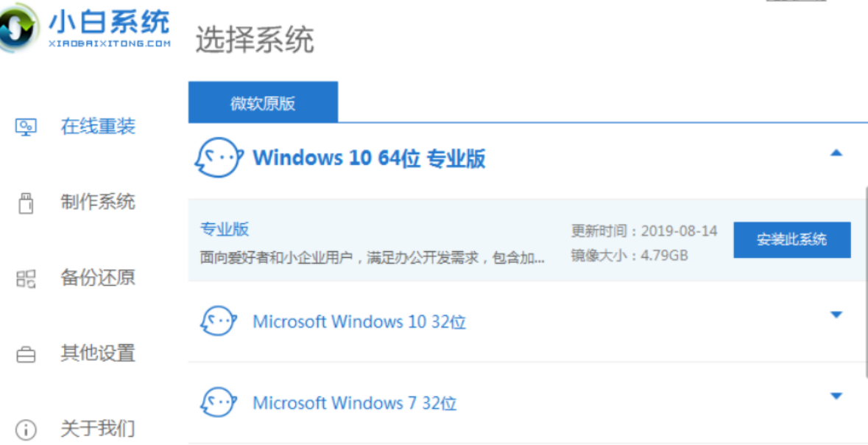Click the Microsoft Windows 10 32位 title

click(x=359, y=322)
